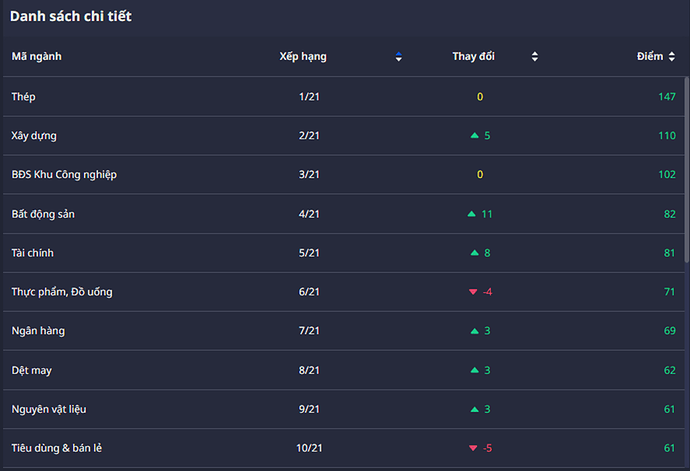Click the Thay đổi sort arrows

click(x=535, y=57)
